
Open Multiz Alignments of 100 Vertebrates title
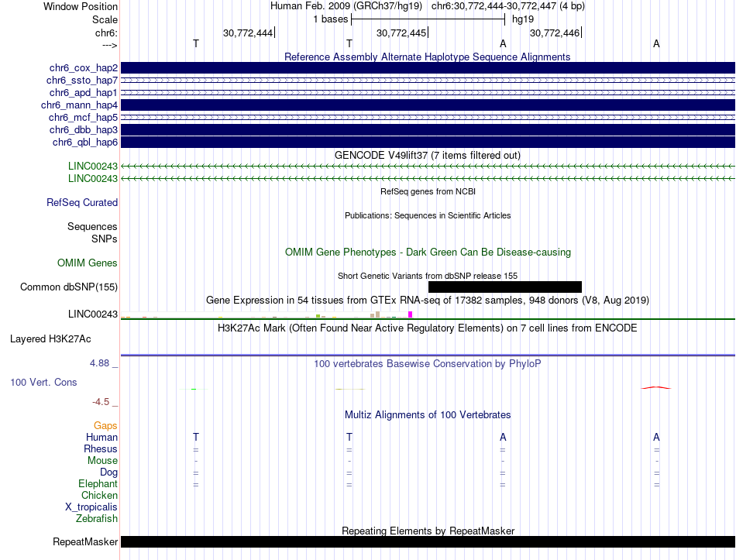(428, 415)
